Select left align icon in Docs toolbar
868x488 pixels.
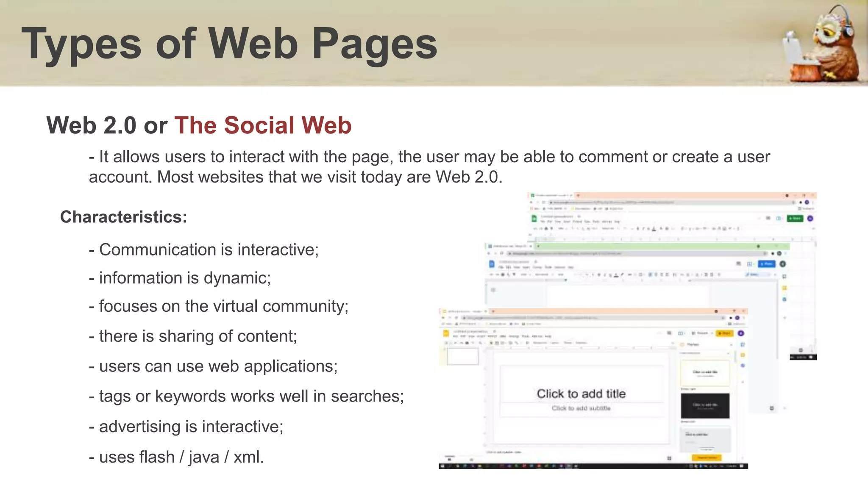[x=650, y=274]
